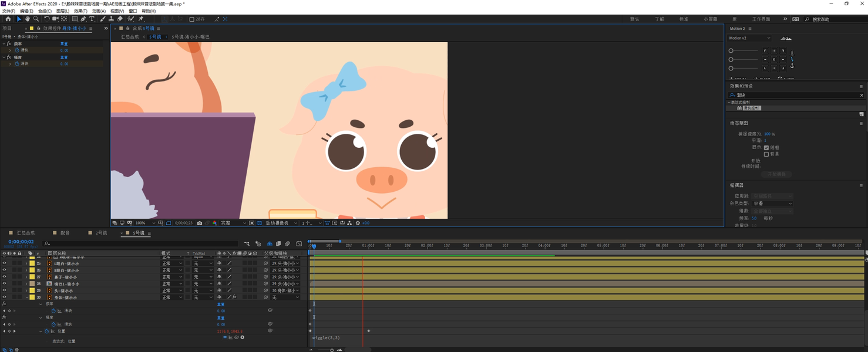This screenshot has width=868, height=352.
Task: Click the first Motion 2 slider handle
Action: click(731, 50)
